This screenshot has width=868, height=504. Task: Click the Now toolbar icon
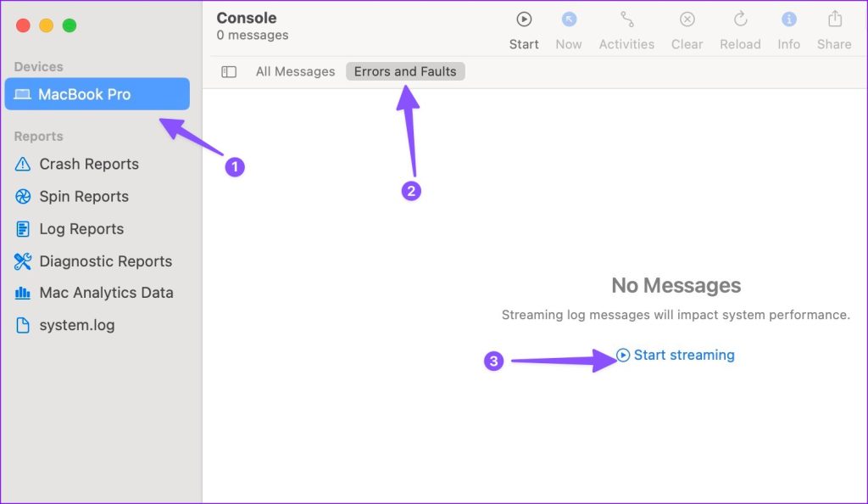[x=569, y=20]
